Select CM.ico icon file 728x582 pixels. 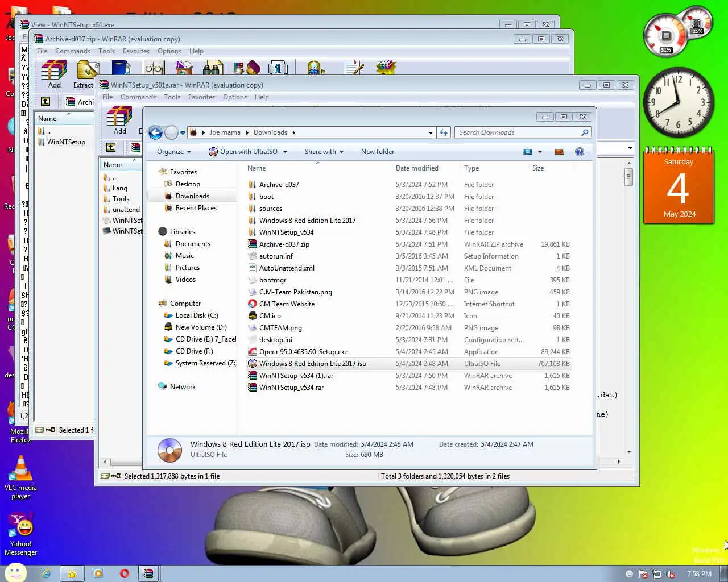pyautogui.click(x=270, y=316)
